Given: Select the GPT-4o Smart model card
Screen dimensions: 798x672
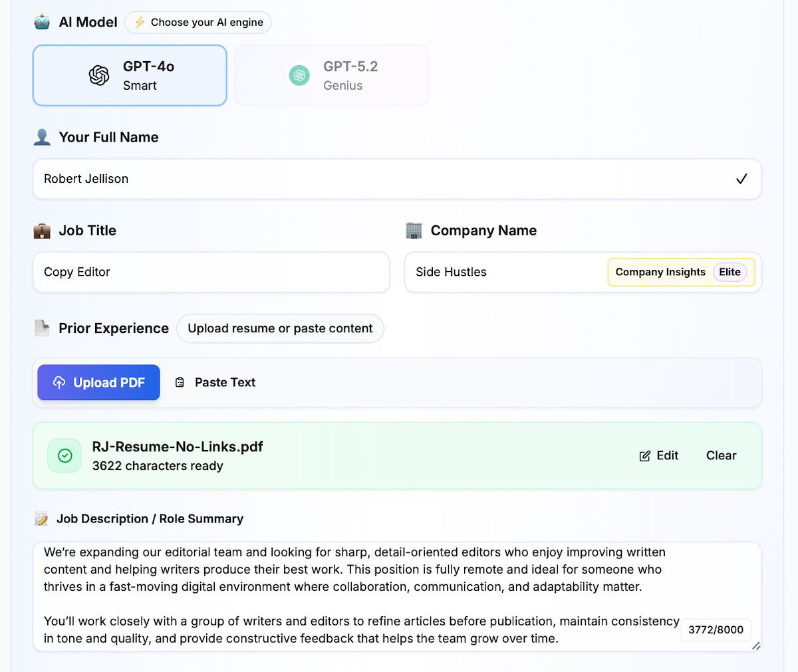Looking at the screenshot, I should point(130,75).
